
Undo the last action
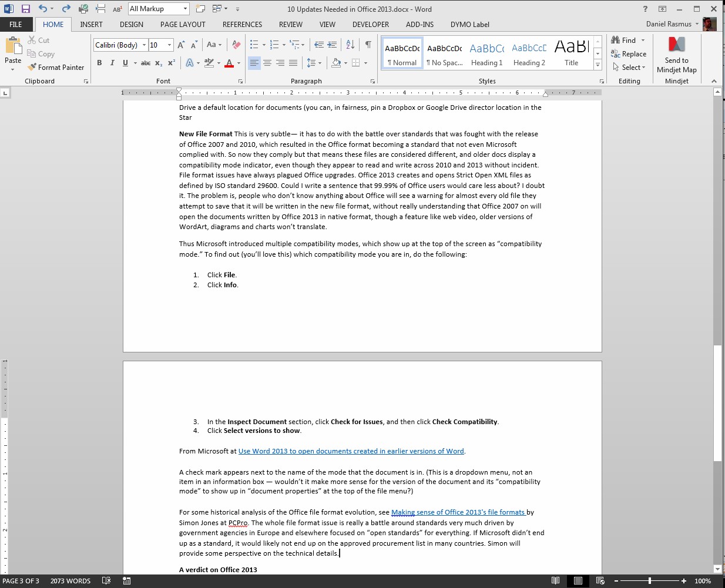[x=42, y=9]
